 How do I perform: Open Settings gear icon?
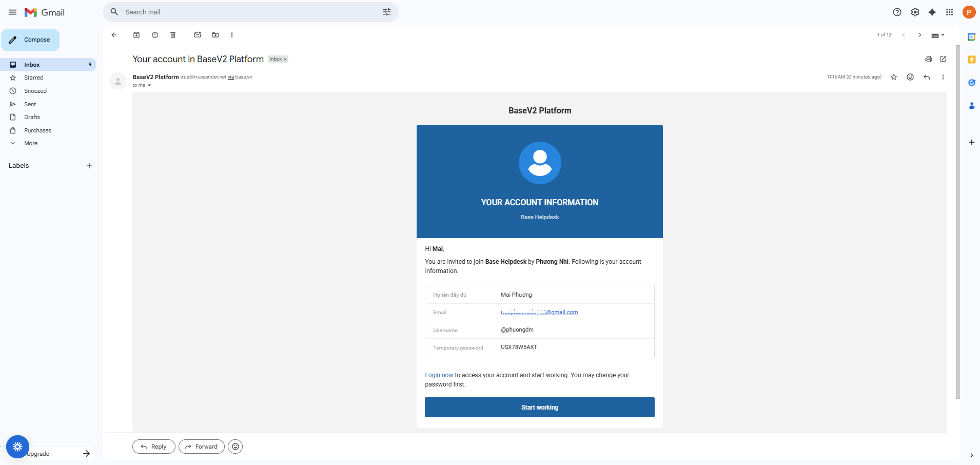pyautogui.click(x=915, y=12)
